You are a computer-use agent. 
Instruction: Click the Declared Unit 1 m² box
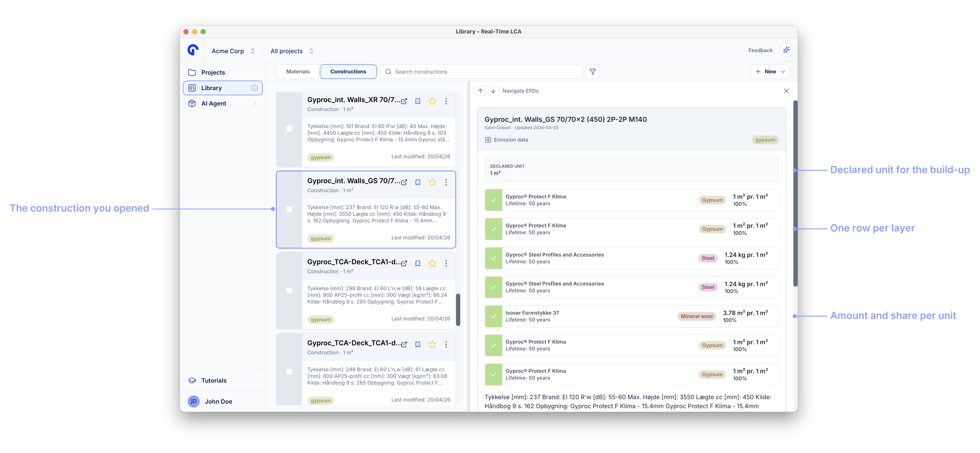[631, 170]
